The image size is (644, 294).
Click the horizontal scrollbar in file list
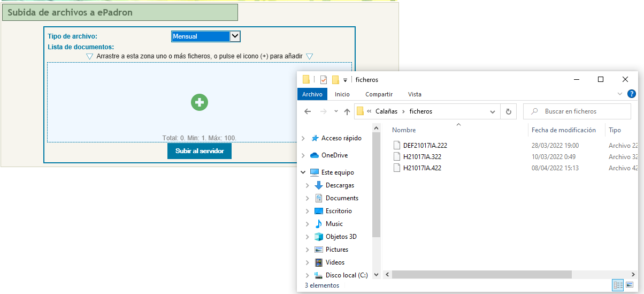[x=481, y=275]
